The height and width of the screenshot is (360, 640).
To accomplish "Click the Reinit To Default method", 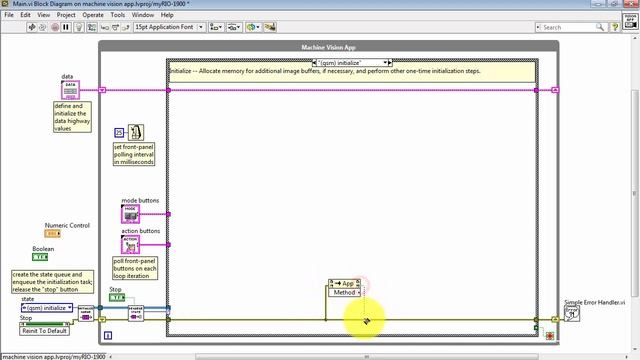I will pos(44,331).
